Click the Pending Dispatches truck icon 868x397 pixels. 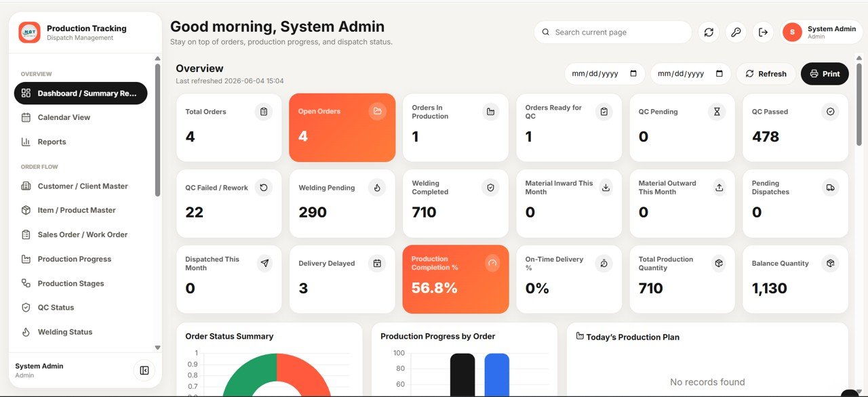click(831, 188)
